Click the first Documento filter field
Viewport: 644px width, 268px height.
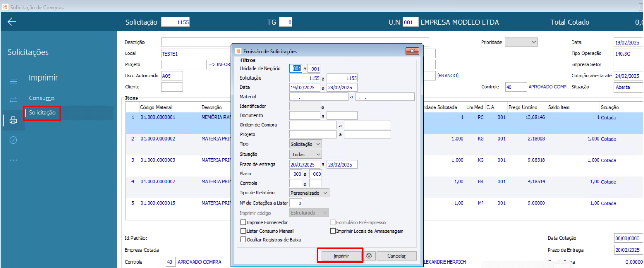tap(305, 116)
